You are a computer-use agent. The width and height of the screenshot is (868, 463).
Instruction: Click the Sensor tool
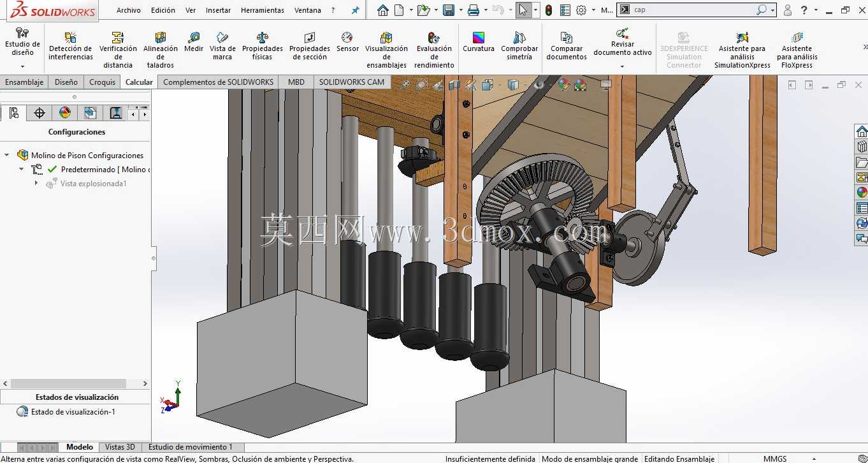pos(347,42)
